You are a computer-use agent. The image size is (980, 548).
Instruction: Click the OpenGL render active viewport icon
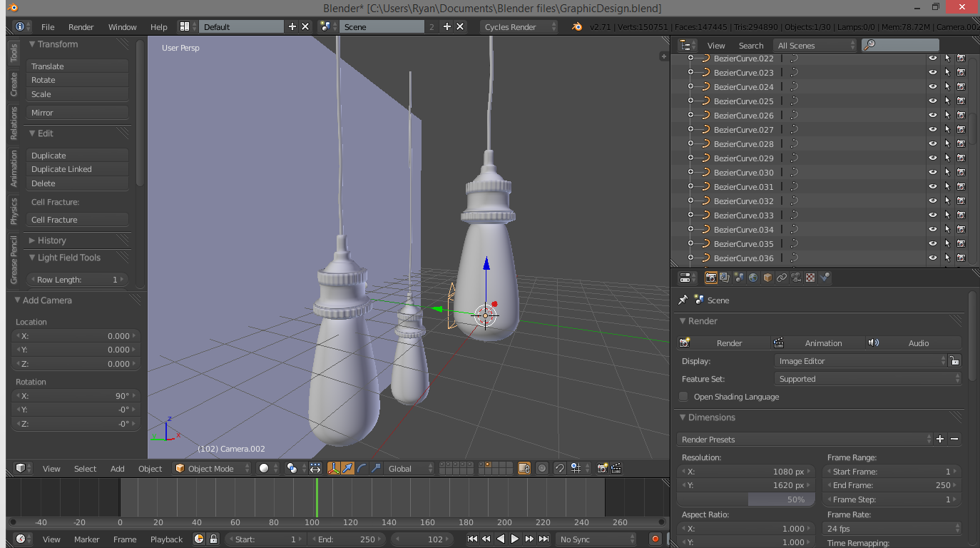point(603,468)
